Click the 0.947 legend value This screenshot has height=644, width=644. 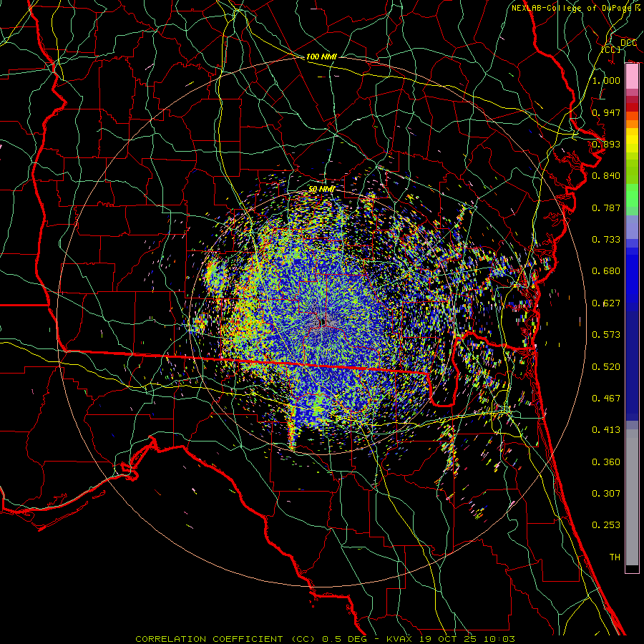(606, 112)
